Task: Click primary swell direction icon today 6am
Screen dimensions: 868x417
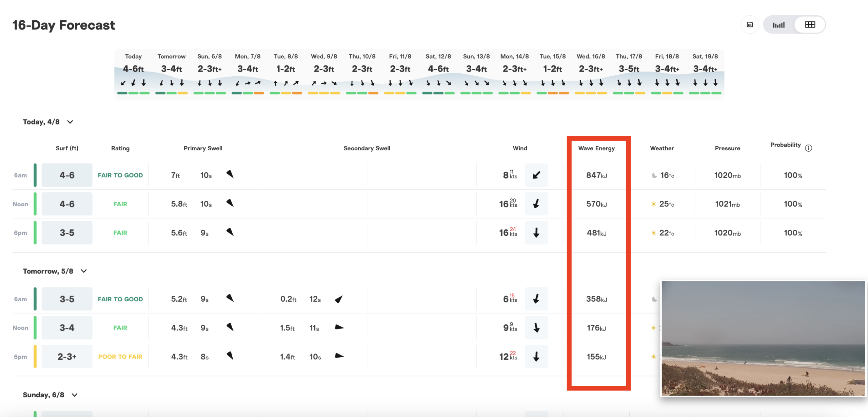Action: click(x=230, y=174)
